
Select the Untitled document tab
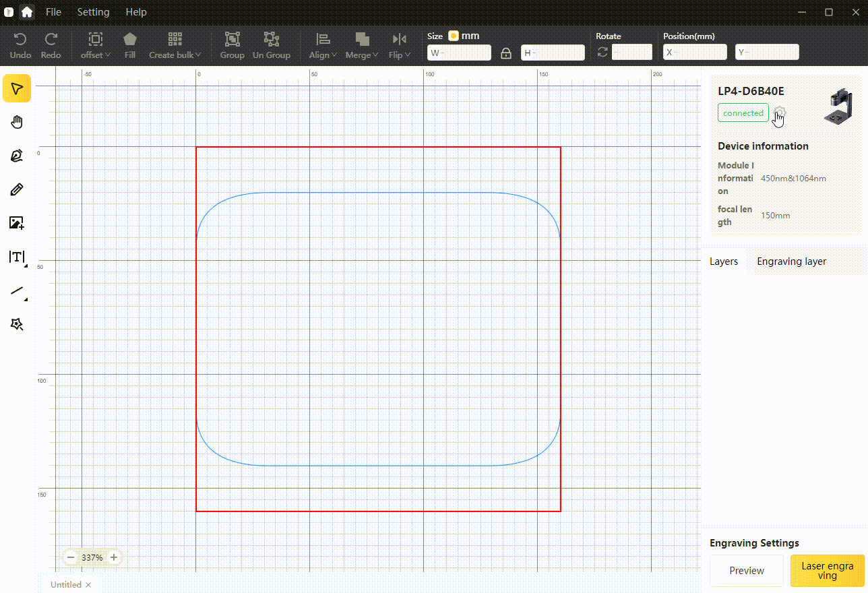pos(66,585)
